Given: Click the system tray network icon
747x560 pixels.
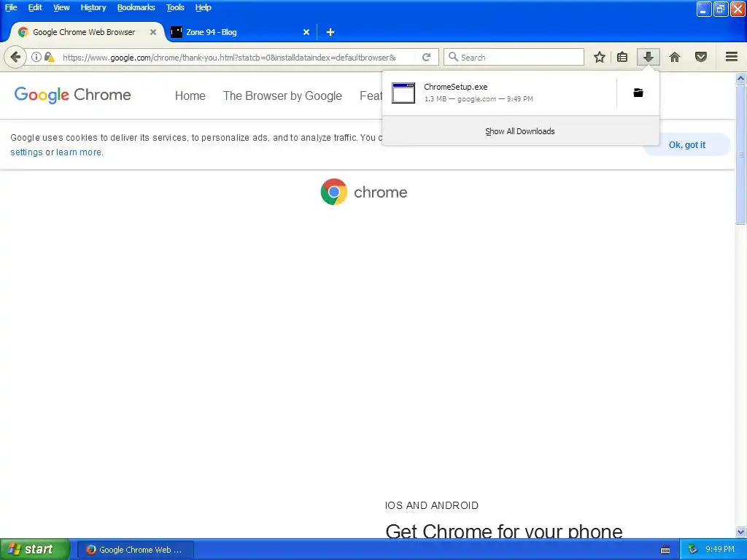Looking at the screenshot, I should point(692,550).
